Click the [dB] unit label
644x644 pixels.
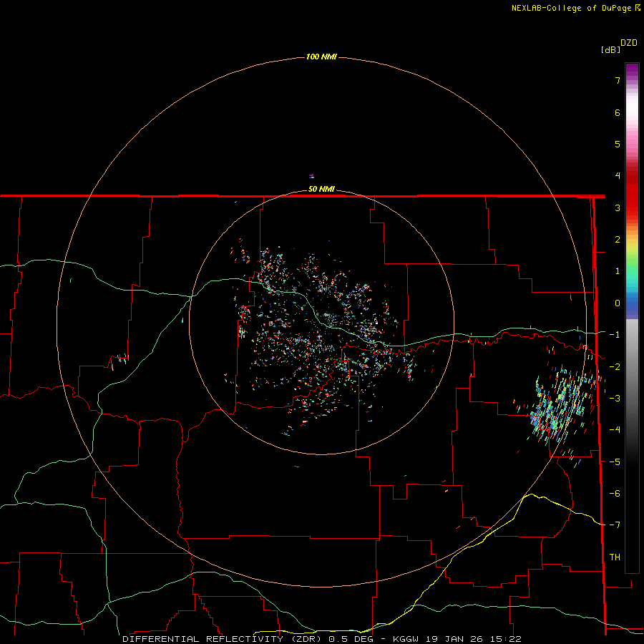click(611, 49)
